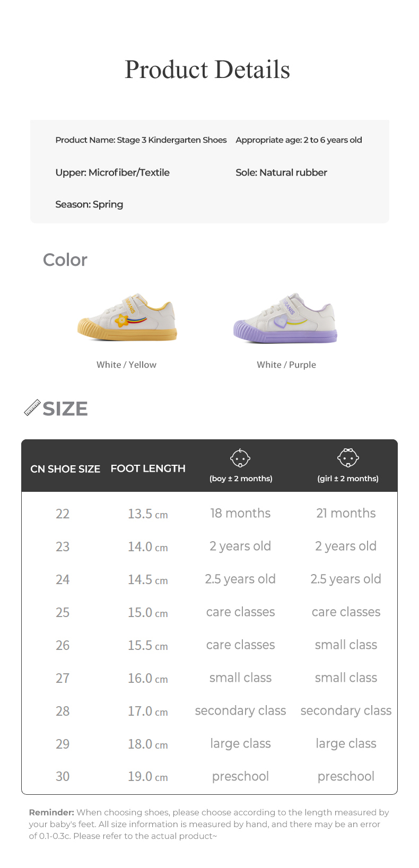419x868 pixels.
Task: Click the ruler icon beside SIZE
Action: click(x=32, y=408)
